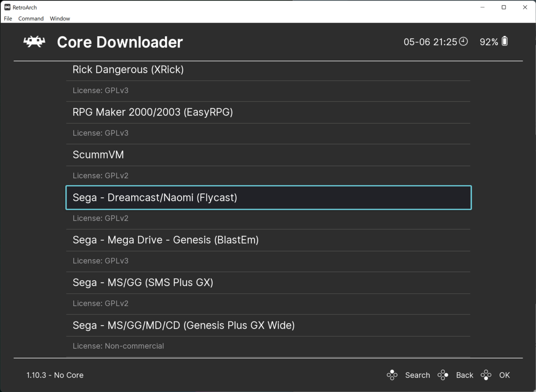Click License: GPLv2 text under Flycast
This screenshot has height=392, width=536.
pos(100,218)
